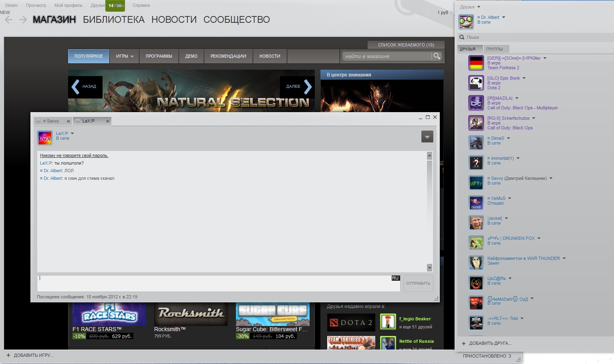Click LeX:P avatar in the chat window
Image resolution: width=614 pixels, height=364 pixels.
(45, 138)
